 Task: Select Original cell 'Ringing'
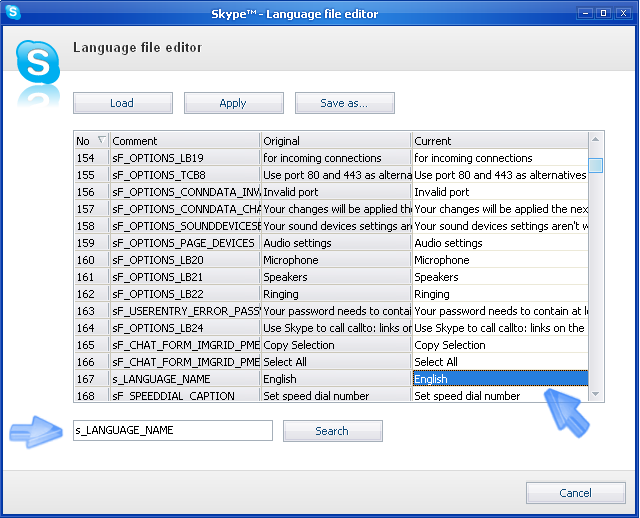[x=336, y=294]
